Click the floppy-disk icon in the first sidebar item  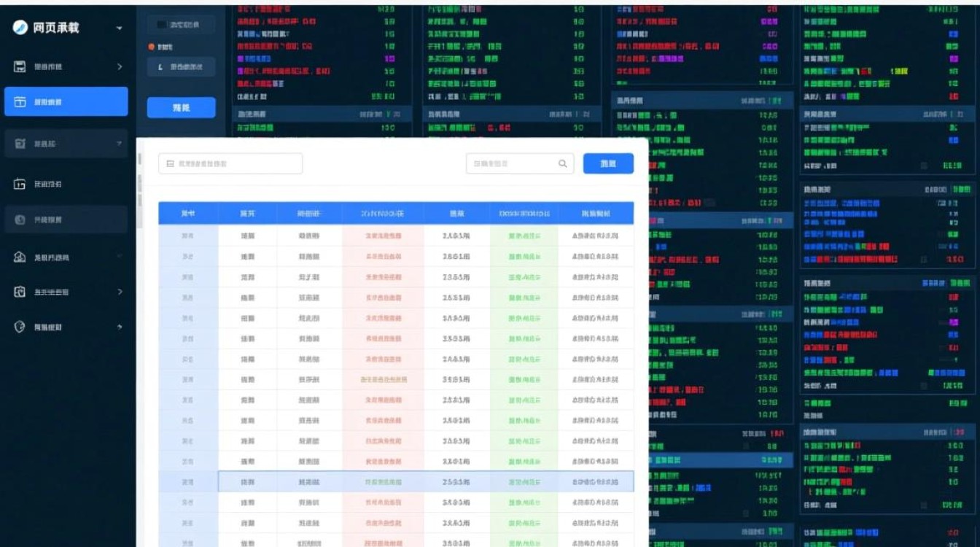coord(20,67)
